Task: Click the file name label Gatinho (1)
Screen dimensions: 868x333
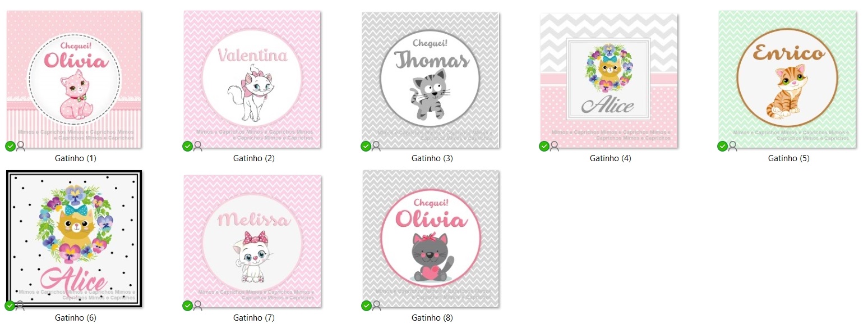Action: point(76,158)
